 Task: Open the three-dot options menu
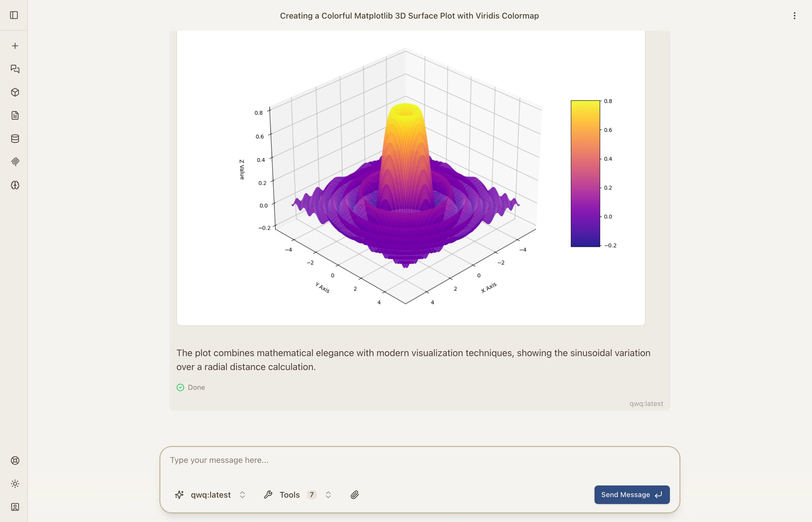[794, 16]
